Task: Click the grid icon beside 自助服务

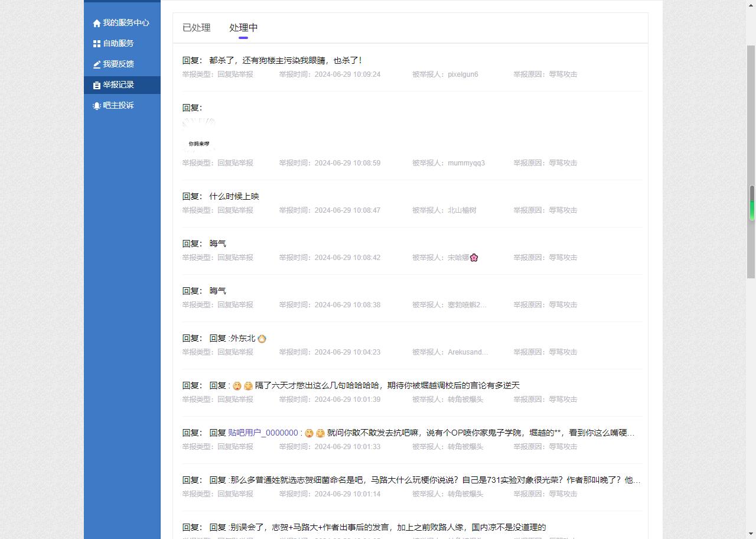Action: [97, 44]
